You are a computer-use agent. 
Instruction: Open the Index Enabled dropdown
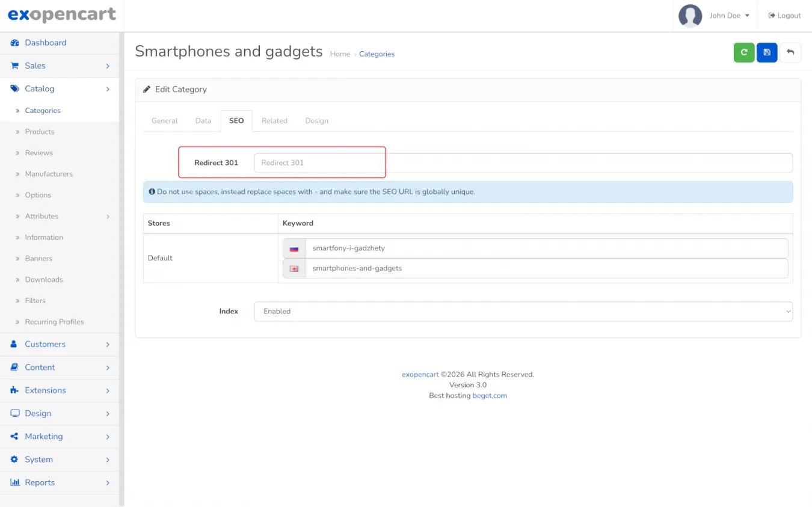point(523,312)
